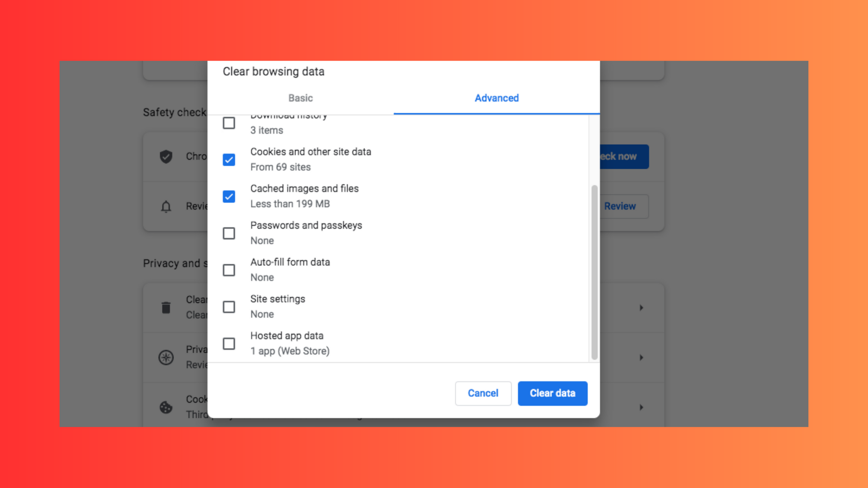Toggle the Download history checkbox
Viewport: 868px width, 488px height.
pyautogui.click(x=229, y=123)
